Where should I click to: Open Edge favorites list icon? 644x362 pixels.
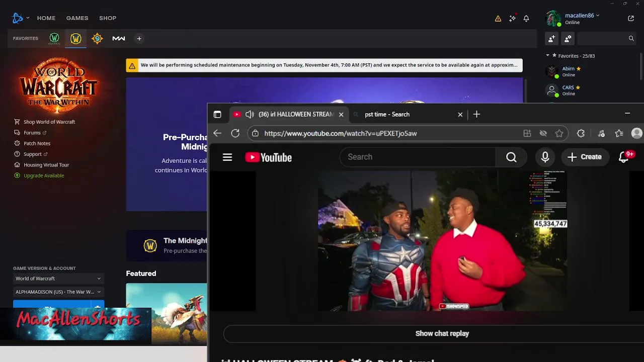click(x=619, y=133)
